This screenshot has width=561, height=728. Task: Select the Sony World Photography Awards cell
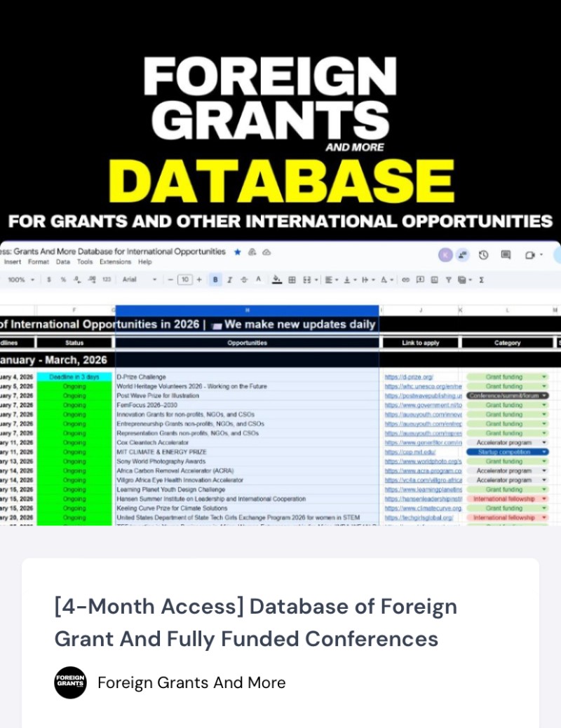[248, 461]
